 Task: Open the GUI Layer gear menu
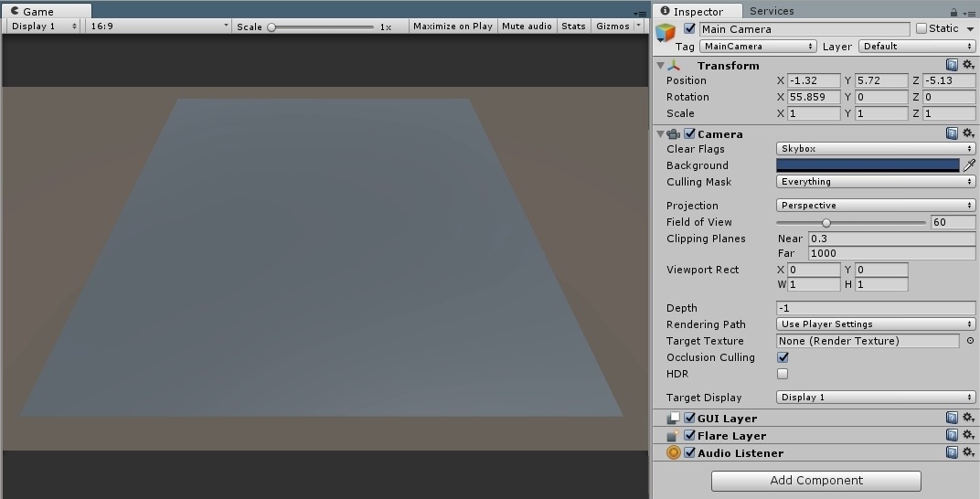(x=968, y=418)
